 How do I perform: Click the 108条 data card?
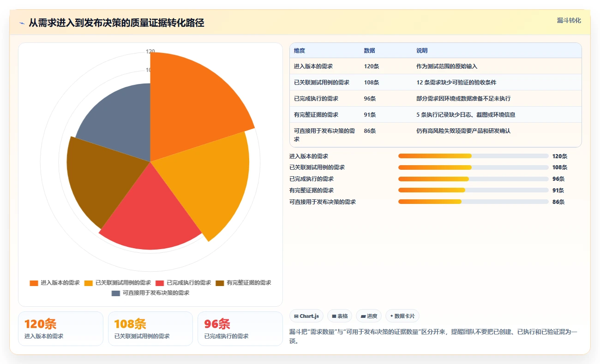(x=150, y=328)
